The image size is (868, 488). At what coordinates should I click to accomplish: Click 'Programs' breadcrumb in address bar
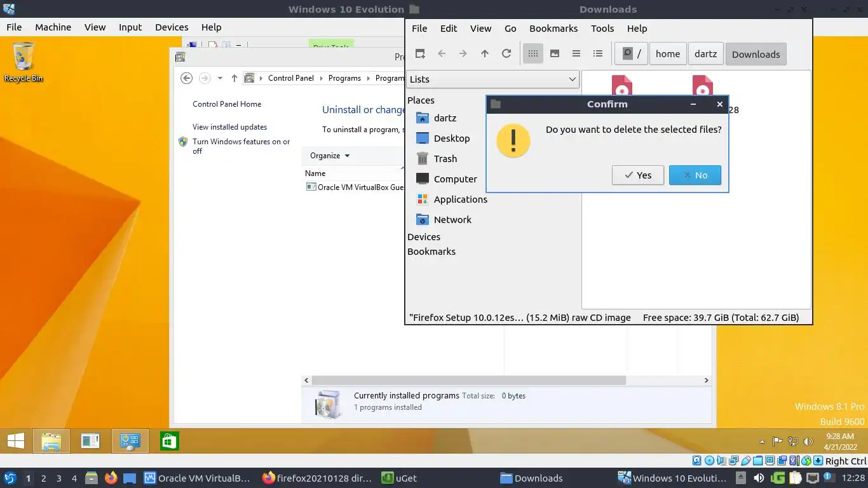click(344, 78)
